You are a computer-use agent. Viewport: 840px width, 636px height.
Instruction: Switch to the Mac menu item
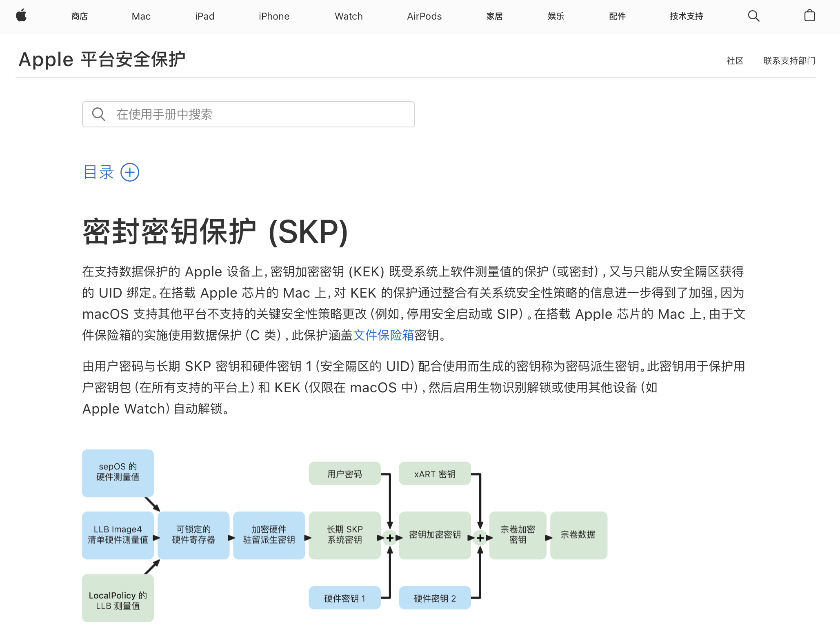click(x=141, y=16)
